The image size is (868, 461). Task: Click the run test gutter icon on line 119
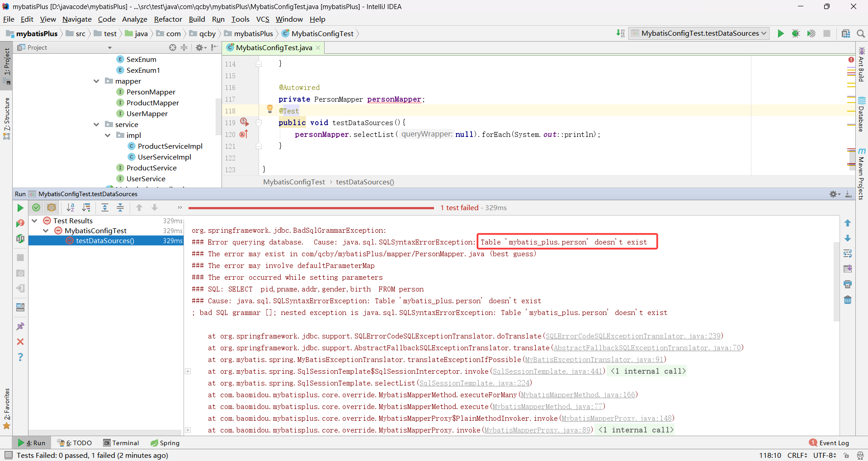(x=244, y=122)
